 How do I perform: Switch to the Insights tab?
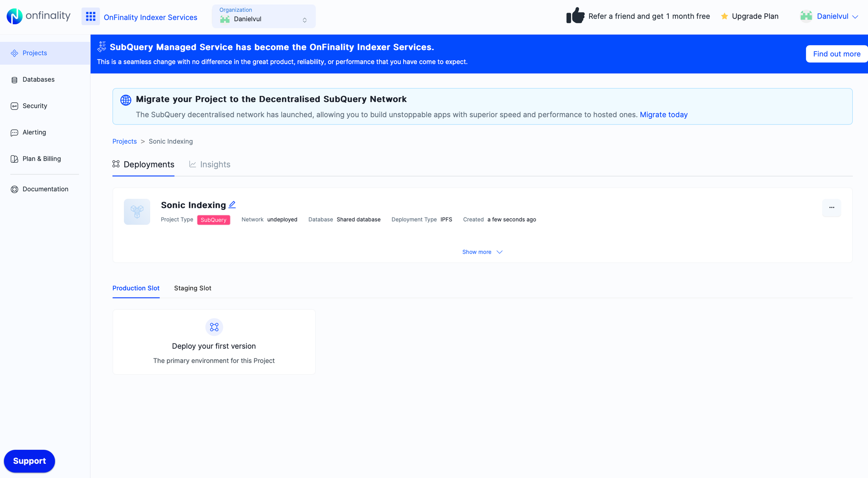coord(210,164)
